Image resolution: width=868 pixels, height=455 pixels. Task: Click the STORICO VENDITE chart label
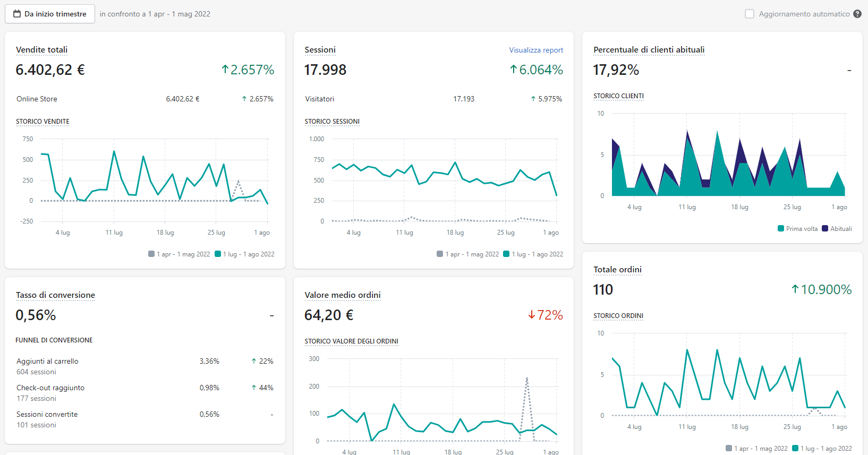point(42,122)
